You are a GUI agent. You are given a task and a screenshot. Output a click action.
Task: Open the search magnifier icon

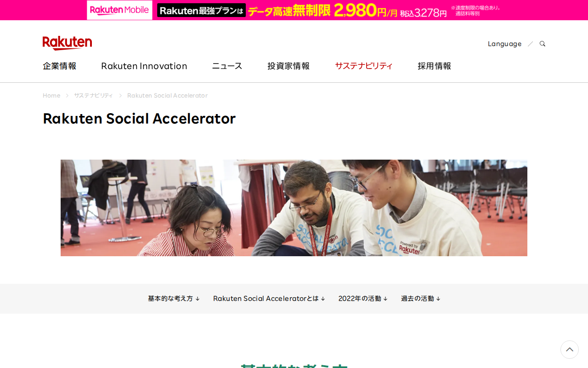tap(543, 44)
